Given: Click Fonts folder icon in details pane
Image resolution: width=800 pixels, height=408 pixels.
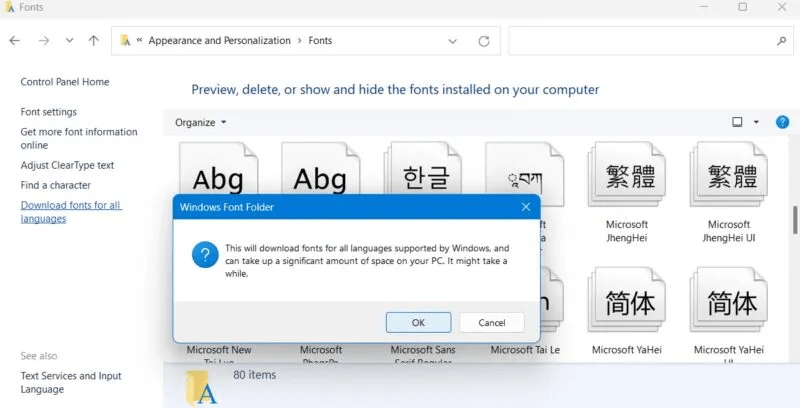Looking at the screenshot, I should point(201,388).
